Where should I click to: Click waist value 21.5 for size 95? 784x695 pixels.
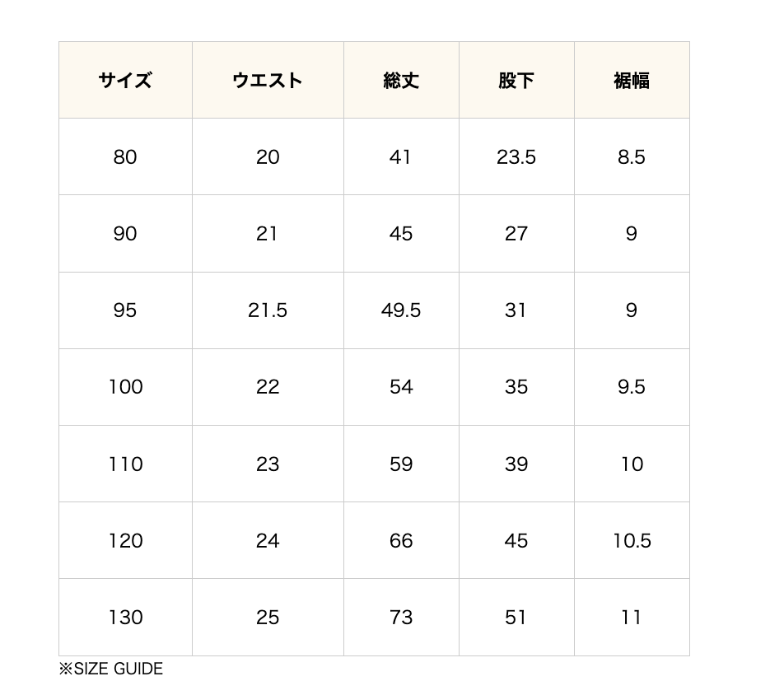pos(268,310)
